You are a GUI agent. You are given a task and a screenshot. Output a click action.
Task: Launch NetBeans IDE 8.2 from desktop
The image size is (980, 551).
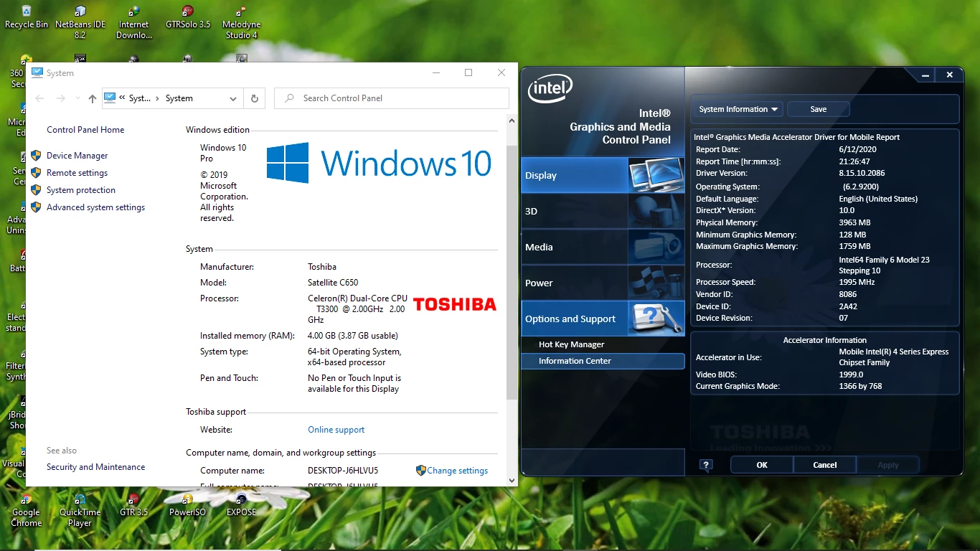tap(80, 22)
